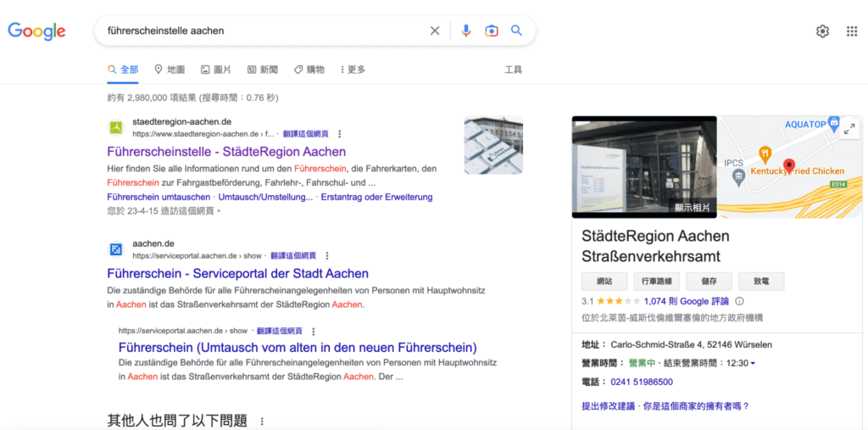Click in the search input field
868x430 pixels.
point(265,31)
